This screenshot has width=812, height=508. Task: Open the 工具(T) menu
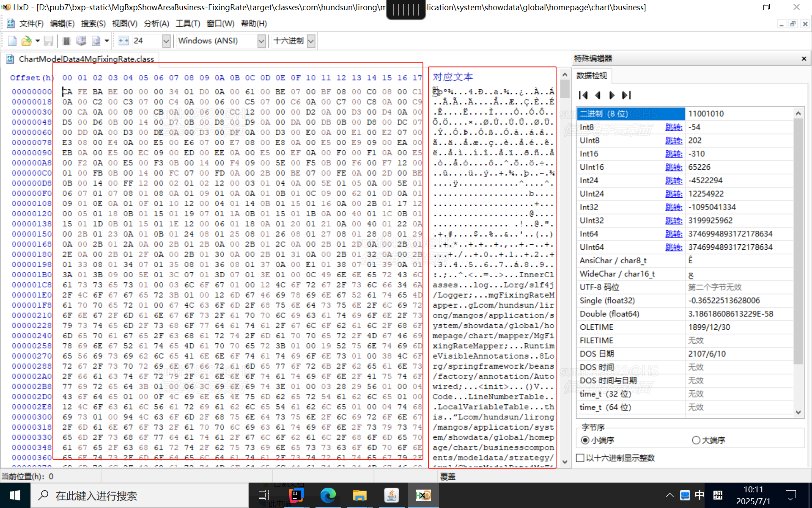[188, 24]
